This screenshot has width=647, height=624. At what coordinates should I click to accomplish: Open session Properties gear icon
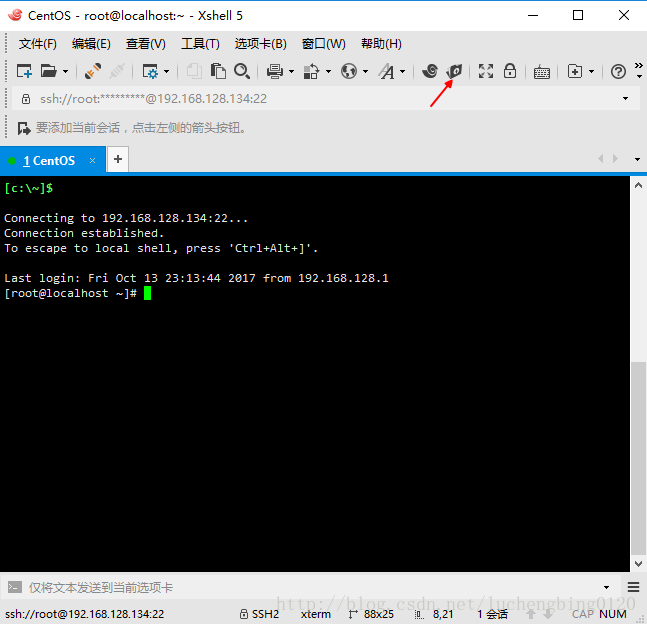(150, 71)
